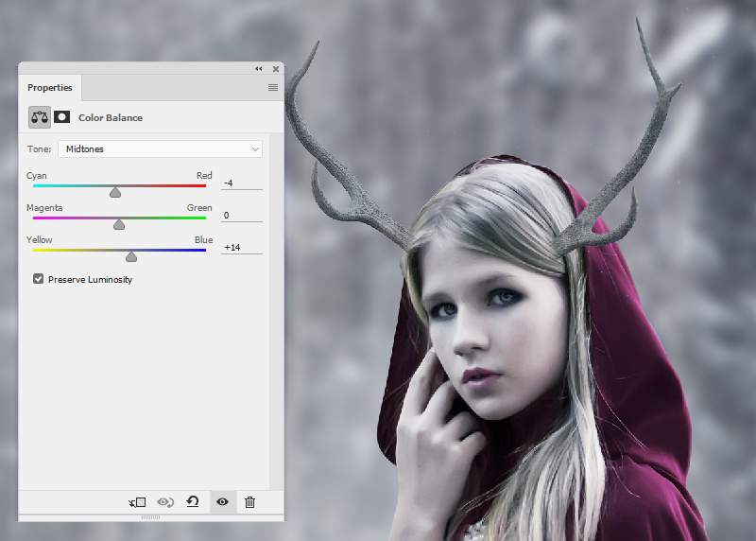This screenshot has width=756, height=541.
Task: Uncheck the Preserve Luminosity checkbox
Action: pyautogui.click(x=39, y=279)
